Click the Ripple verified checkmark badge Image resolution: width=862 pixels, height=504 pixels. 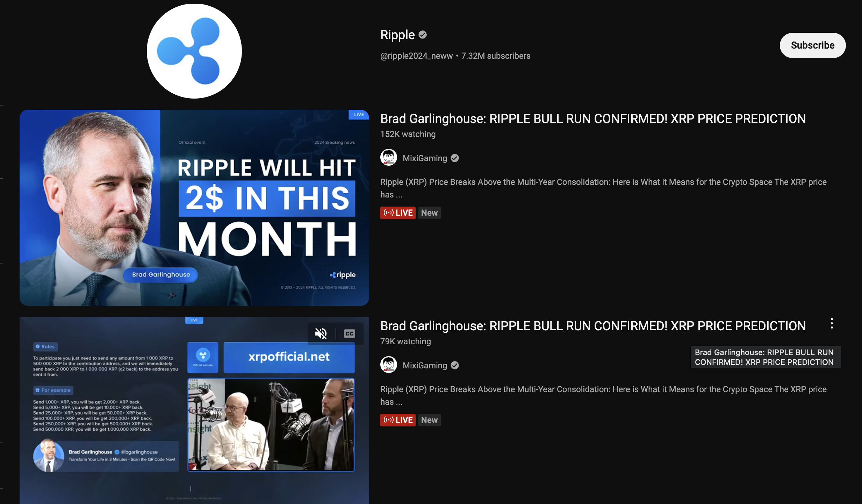click(423, 35)
